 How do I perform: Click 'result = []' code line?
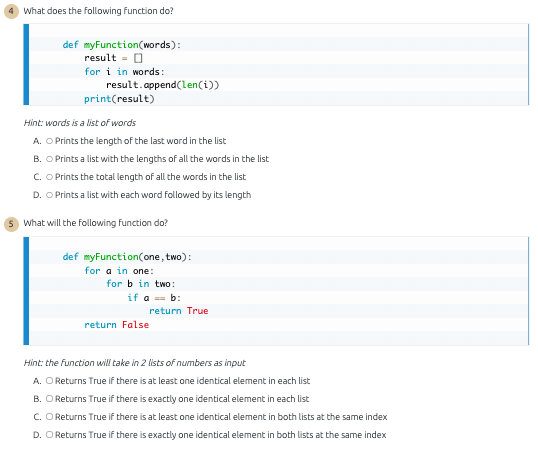coord(113,58)
